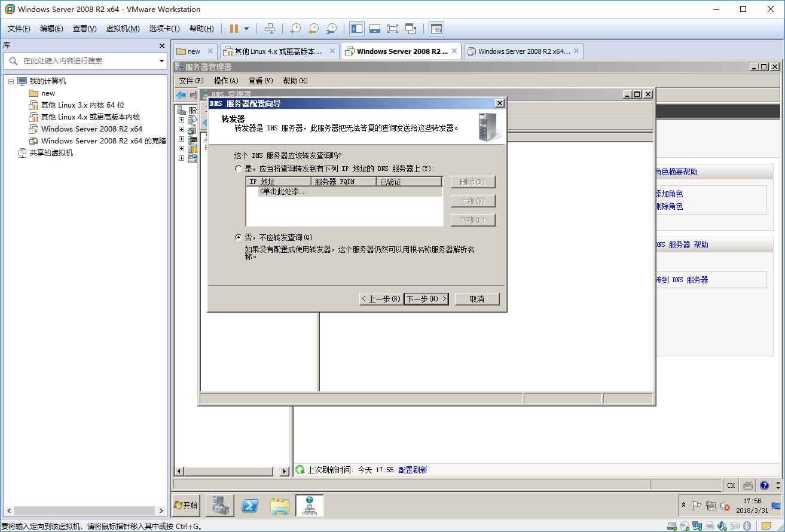The image size is (785, 532).
Task: Click VMware's virtual network device status icon
Action: [x=697, y=525]
